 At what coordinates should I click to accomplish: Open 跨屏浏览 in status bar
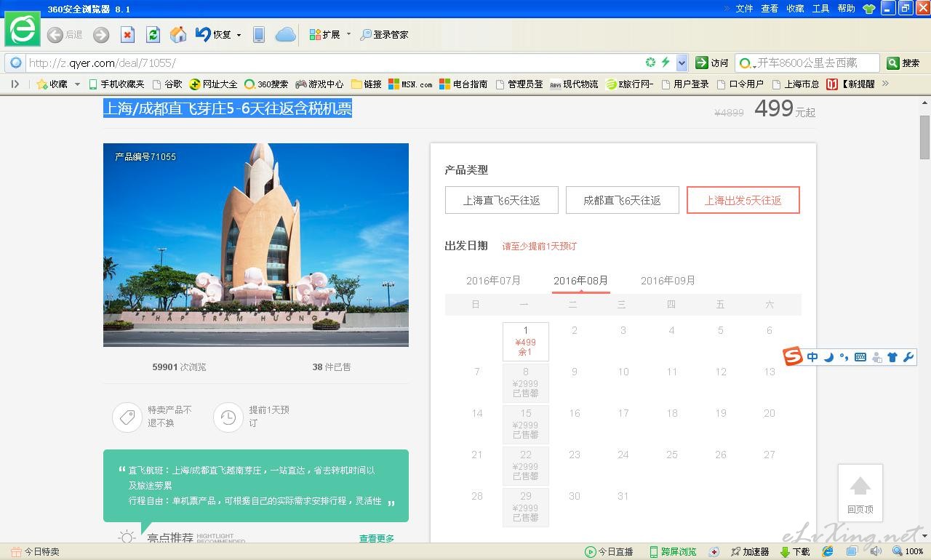[673, 552]
